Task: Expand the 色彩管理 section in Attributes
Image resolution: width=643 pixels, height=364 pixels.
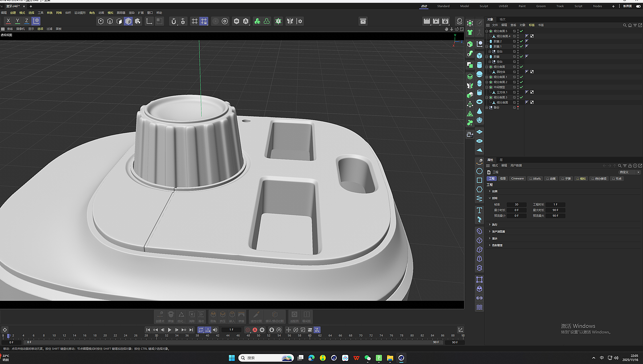Action: 490,246
